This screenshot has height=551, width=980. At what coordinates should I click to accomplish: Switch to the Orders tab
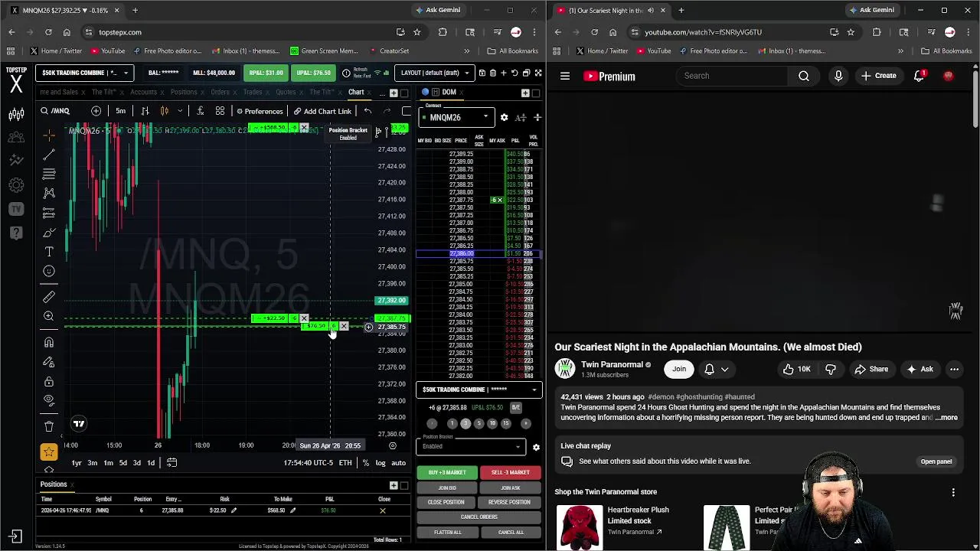pos(220,92)
